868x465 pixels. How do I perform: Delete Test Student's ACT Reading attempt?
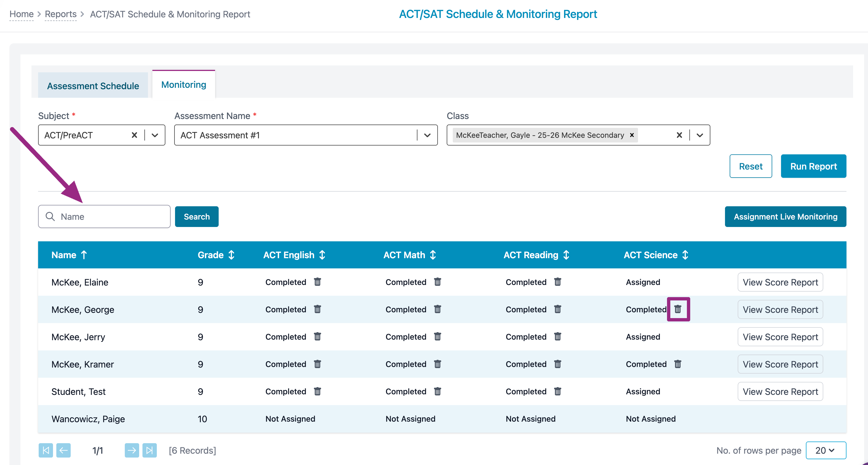tap(558, 391)
